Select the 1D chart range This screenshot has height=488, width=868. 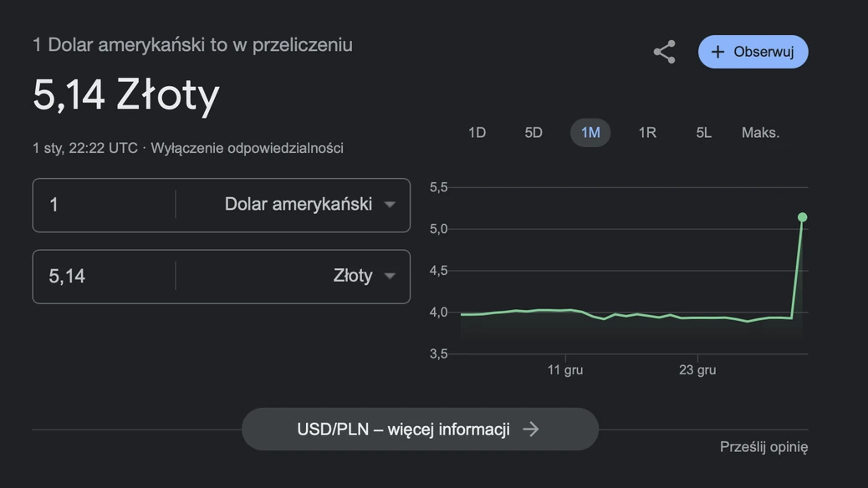pyautogui.click(x=477, y=133)
